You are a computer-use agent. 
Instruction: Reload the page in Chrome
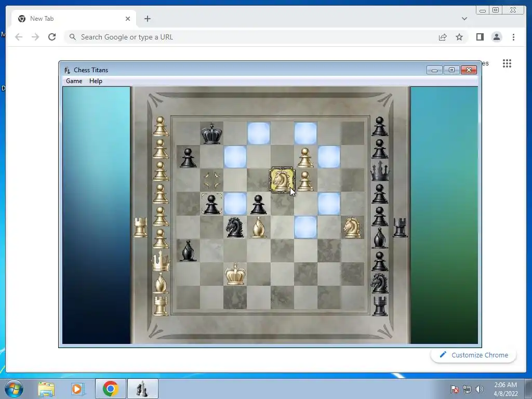pyautogui.click(x=52, y=37)
